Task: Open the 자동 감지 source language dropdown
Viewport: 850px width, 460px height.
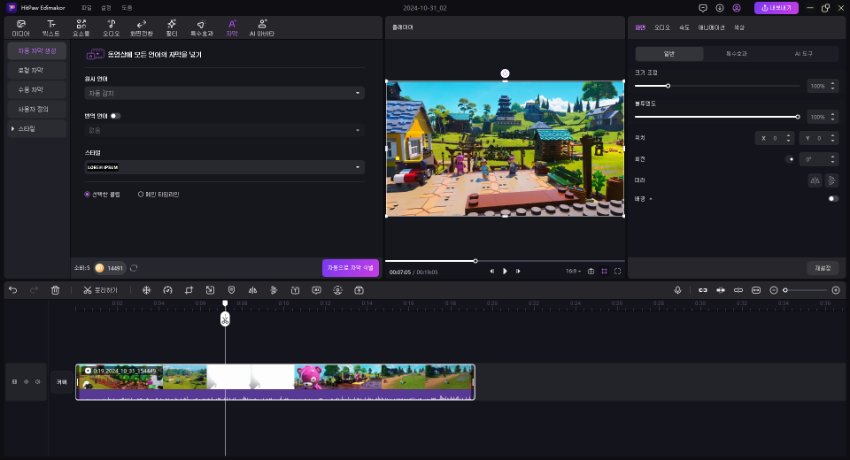Action: pyautogui.click(x=224, y=93)
